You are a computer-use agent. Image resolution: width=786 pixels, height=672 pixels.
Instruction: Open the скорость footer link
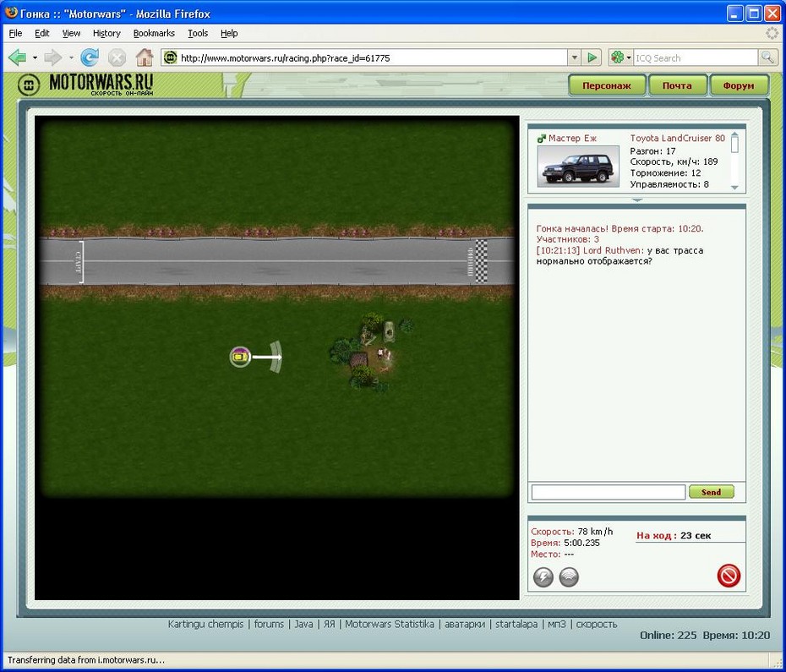click(x=597, y=625)
